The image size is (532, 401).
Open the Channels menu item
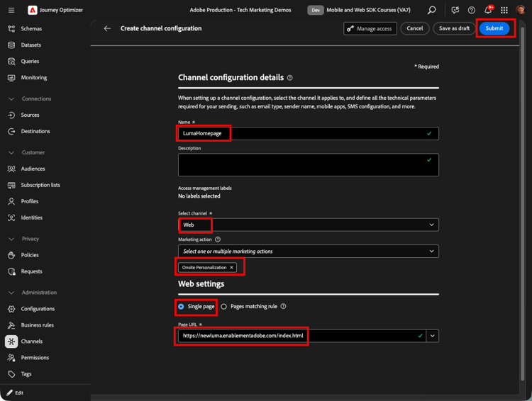[31, 341]
